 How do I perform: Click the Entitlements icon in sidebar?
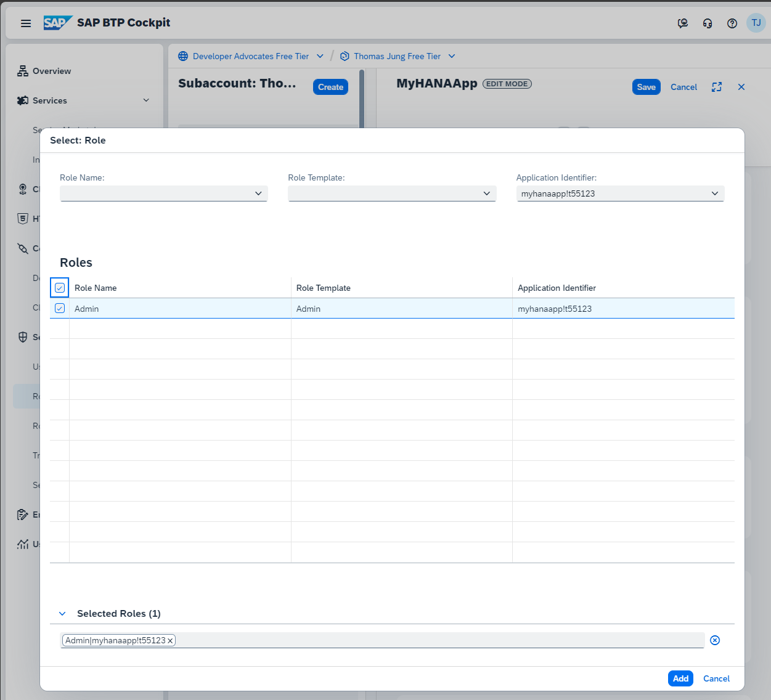[x=23, y=515]
